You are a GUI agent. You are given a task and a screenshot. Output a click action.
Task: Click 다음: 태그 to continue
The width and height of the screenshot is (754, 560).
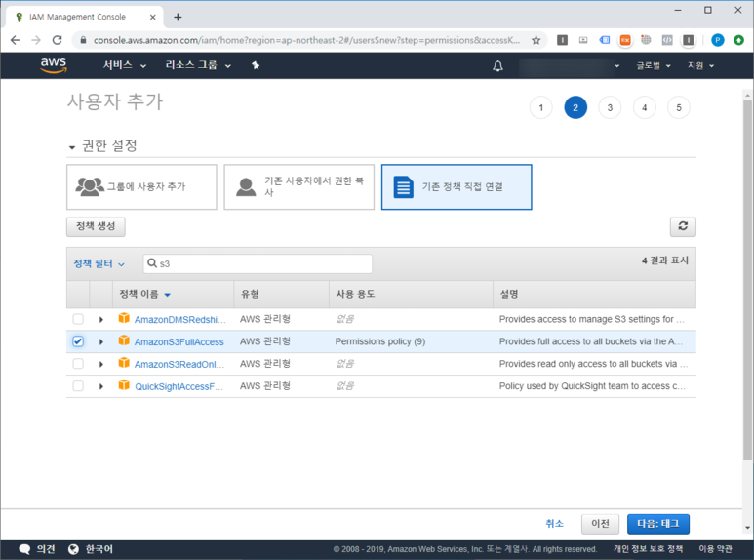click(x=657, y=524)
